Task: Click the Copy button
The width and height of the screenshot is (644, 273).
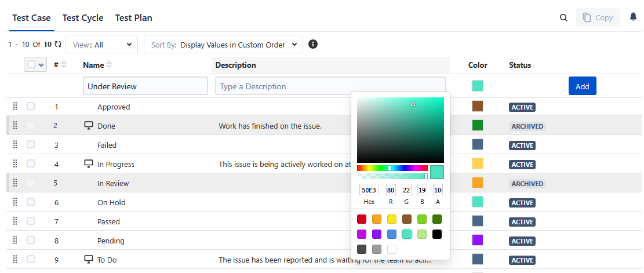Action: tap(598, 17)
